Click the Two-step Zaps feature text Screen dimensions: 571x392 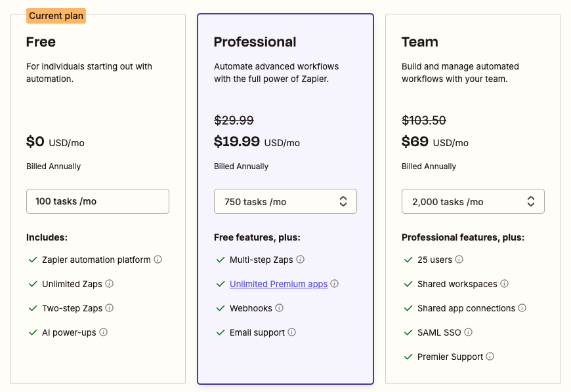(72, 308)
